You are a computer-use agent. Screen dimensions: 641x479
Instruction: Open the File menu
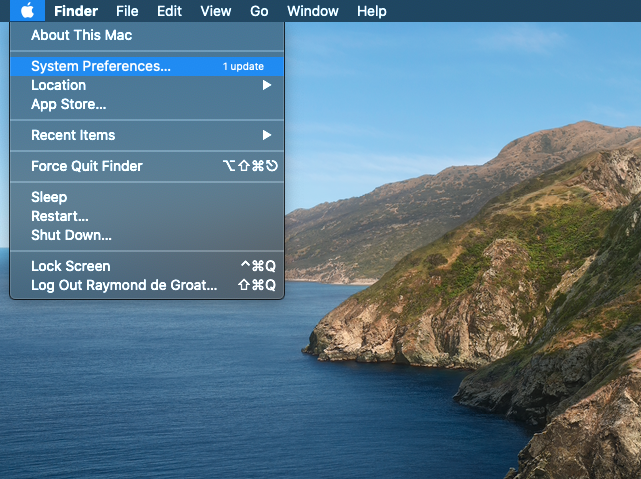(127, 11)
